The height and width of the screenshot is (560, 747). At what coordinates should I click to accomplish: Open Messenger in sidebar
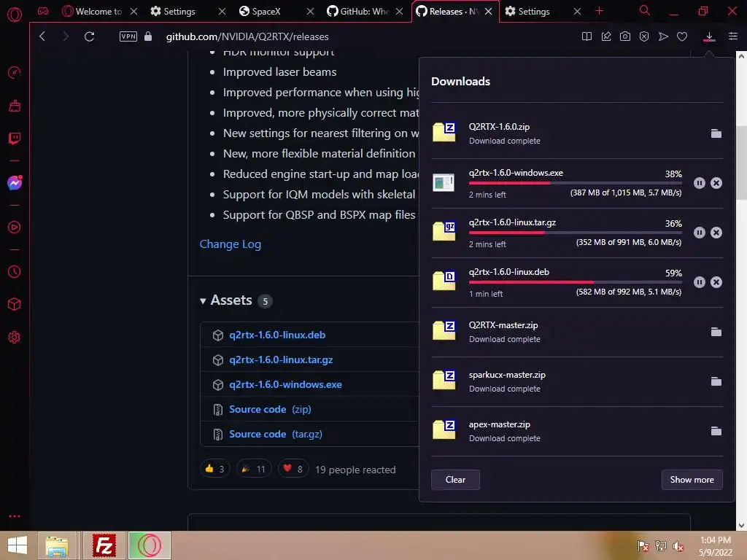click(15, 183)
